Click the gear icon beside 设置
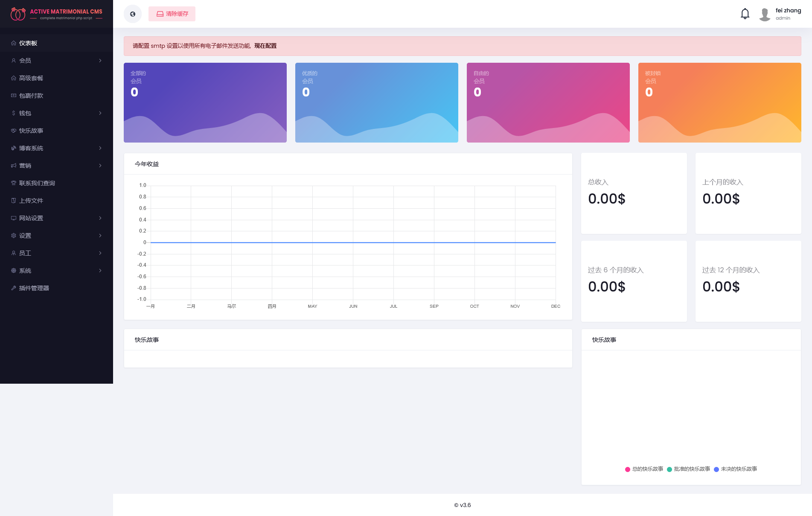Viewport: 812px width, 516px height. point(14,236)
